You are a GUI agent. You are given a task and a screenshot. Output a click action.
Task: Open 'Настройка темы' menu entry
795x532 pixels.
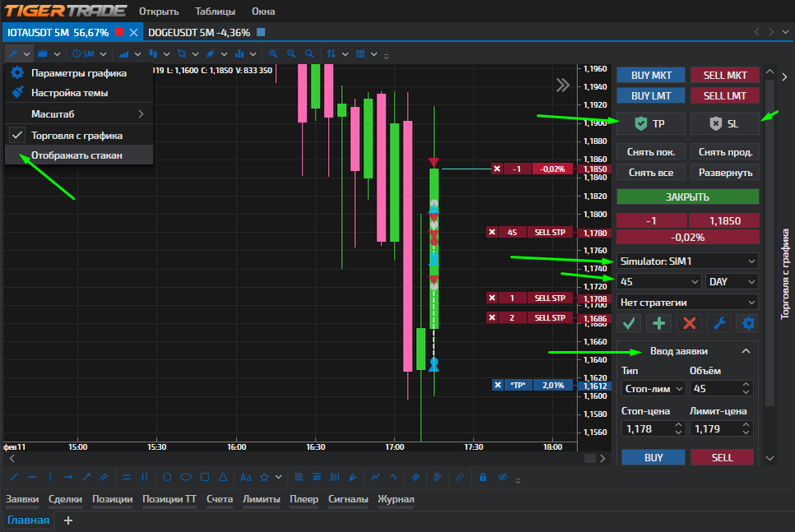[79, 93]
